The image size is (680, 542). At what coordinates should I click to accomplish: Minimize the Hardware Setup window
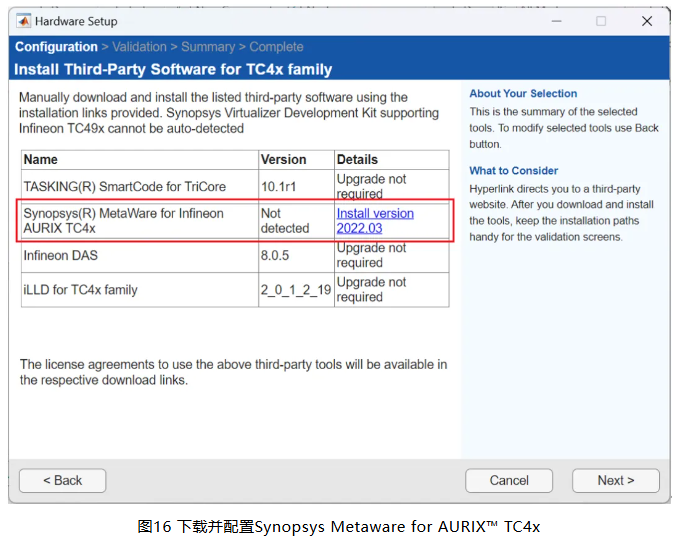[x=556, y=21]
